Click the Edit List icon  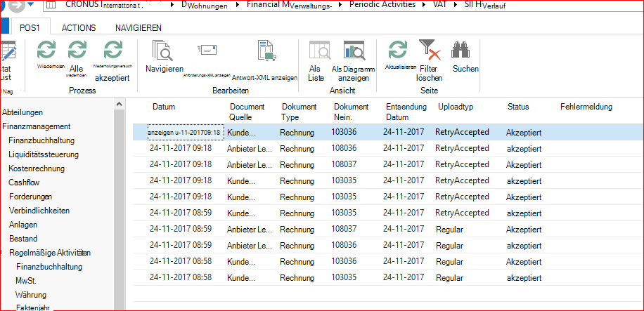[8, 51]
